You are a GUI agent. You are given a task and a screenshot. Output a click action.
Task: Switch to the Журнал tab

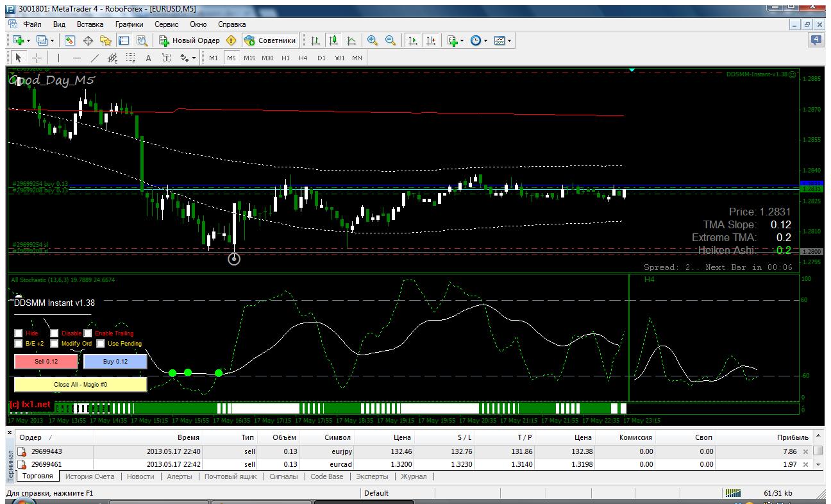click(413, 476)
